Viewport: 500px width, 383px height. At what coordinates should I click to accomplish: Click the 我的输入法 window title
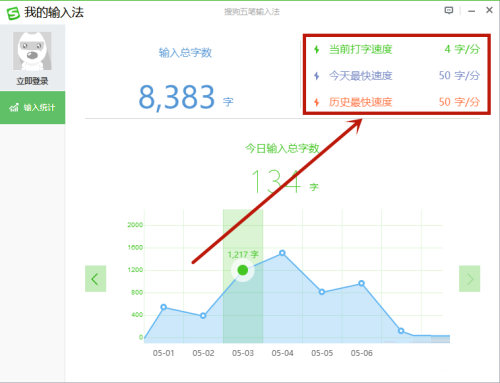coord(54,13)
